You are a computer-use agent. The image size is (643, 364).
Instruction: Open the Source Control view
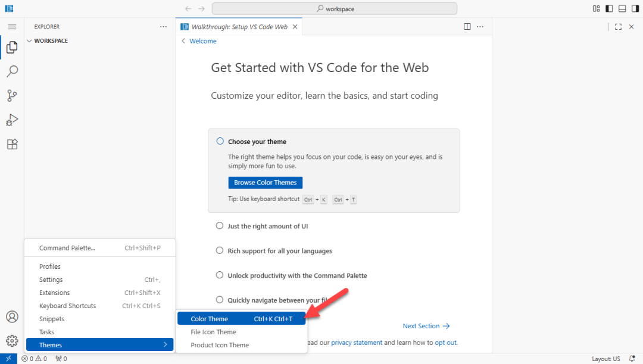click(x=12, y=96)
